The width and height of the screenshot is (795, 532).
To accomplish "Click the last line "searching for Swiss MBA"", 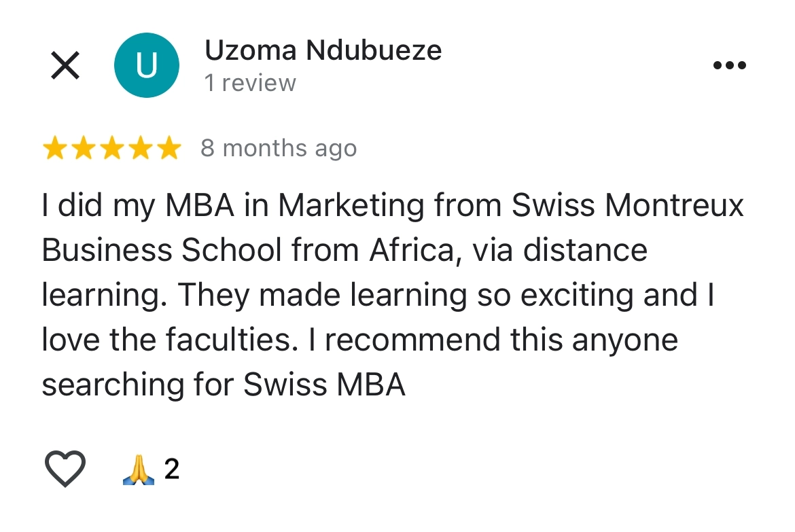I will (x=224, y=385).
